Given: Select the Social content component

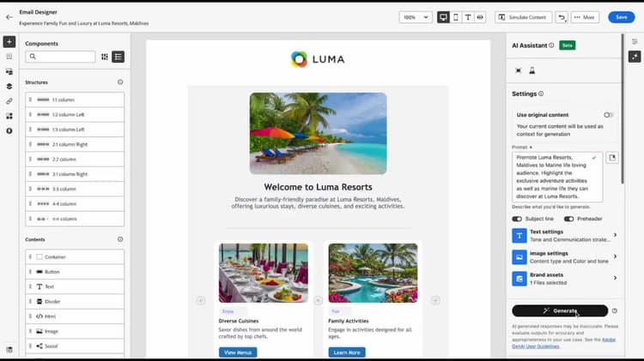Looking at the screenshot, I should (x=75, y=346).
